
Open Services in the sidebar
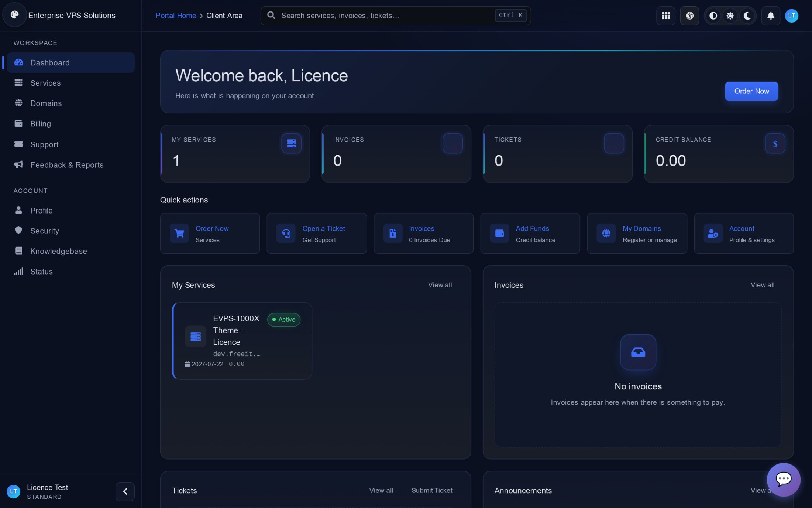(x=71, y=83)
